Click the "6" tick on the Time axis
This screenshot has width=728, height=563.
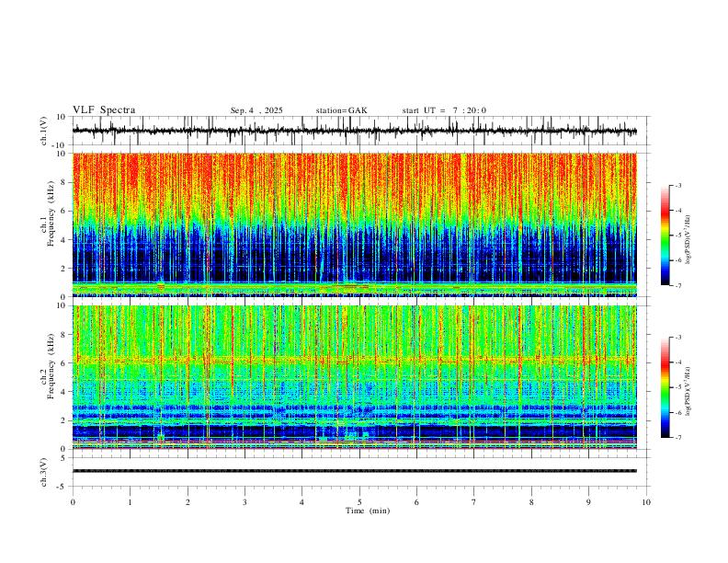417,502
